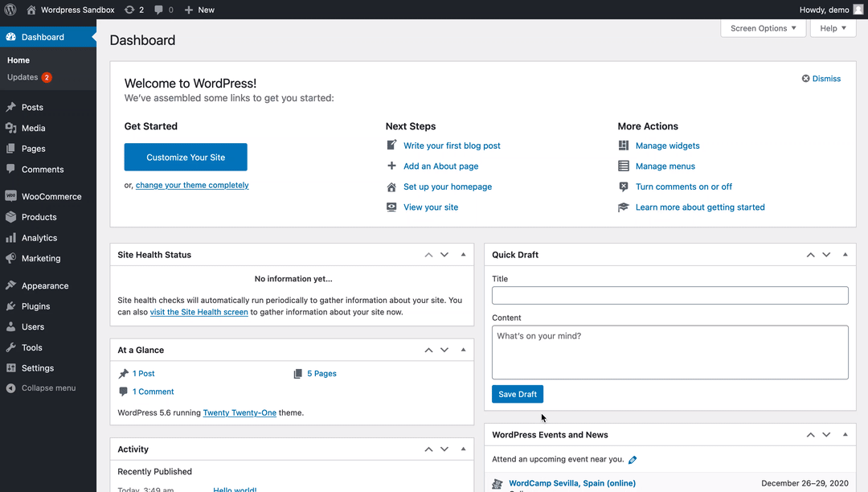Collapse the At a Glance panel

click(462, 350)
